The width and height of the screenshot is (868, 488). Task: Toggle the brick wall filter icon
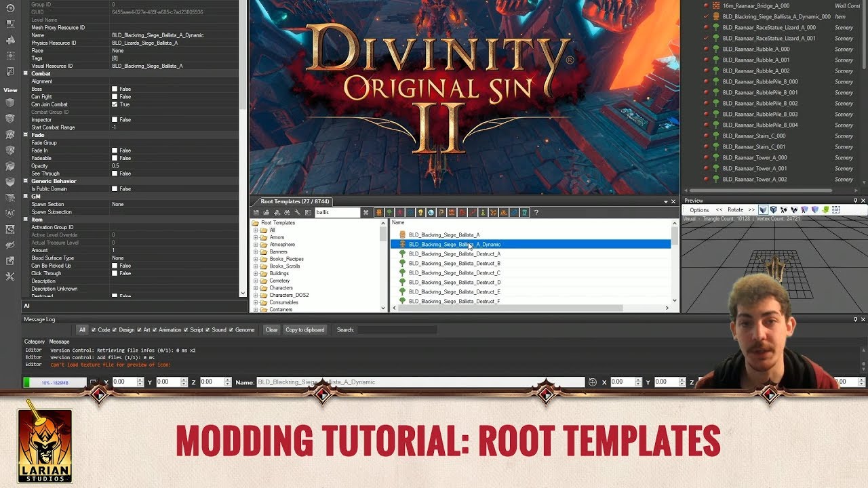452,213
